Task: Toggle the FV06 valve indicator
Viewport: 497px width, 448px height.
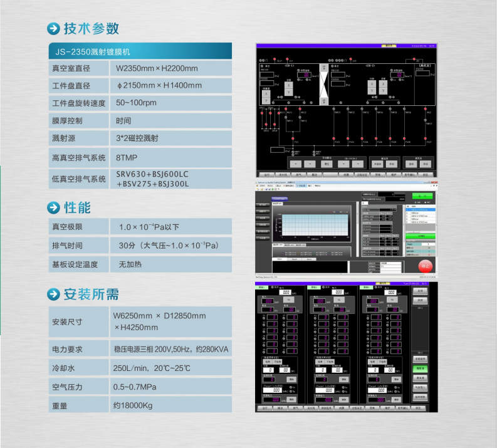Action: (404, 138)
